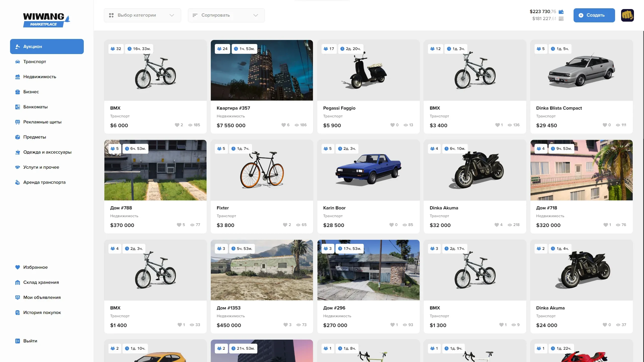Viewport: 644px width, 362px height.
Task: Click the bidders icon showing 32
Action: point(113,49)
